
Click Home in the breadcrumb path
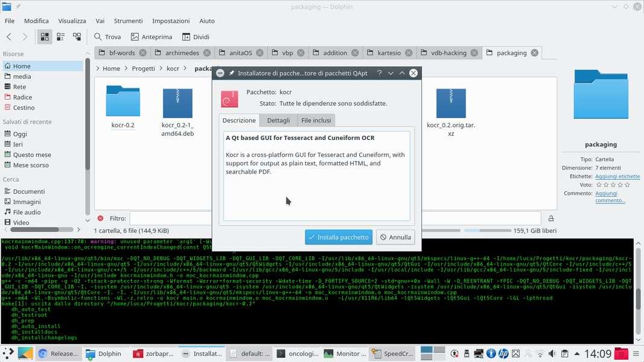pos(111,69)
